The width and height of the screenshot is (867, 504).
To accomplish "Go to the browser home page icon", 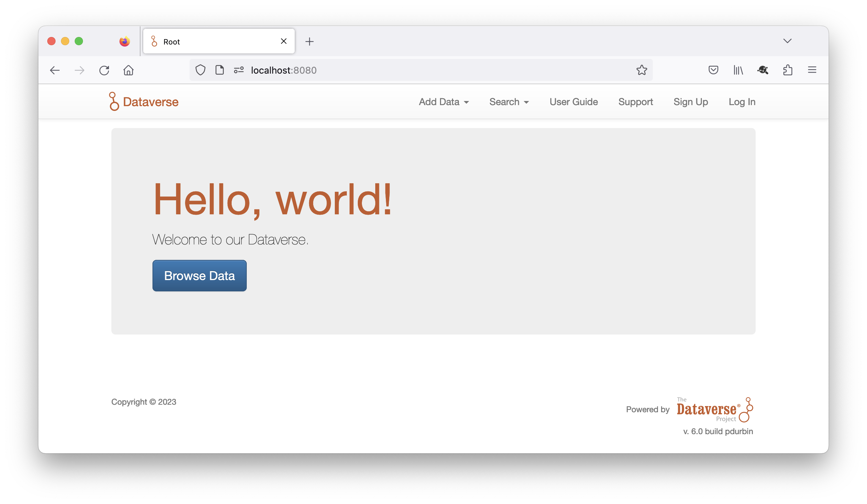I will 128,71.
